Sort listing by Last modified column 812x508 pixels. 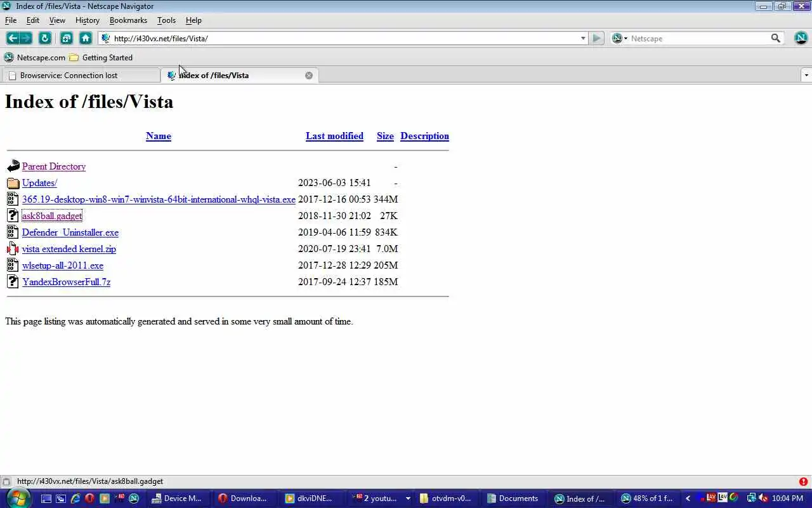[x=334, y=136]
